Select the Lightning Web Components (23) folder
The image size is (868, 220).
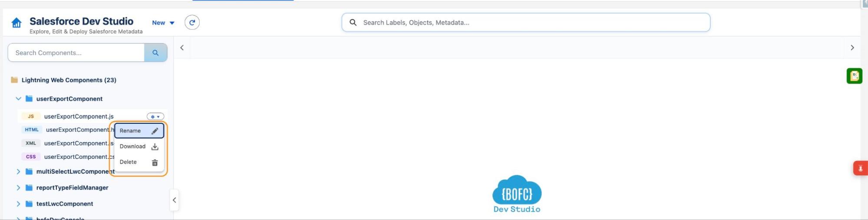[69, 80]
